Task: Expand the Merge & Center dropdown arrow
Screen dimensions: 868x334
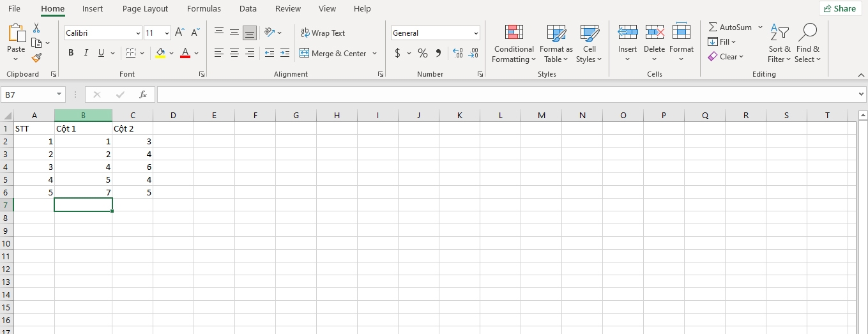Action: (374, 53)
